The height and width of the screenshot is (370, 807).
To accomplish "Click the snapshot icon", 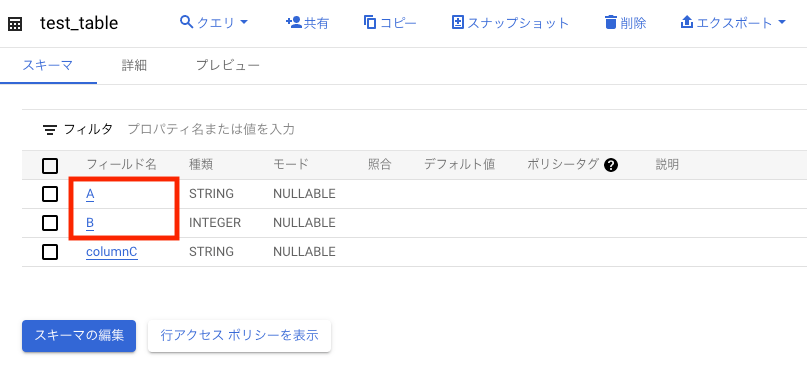I will [x=458, y=23].
